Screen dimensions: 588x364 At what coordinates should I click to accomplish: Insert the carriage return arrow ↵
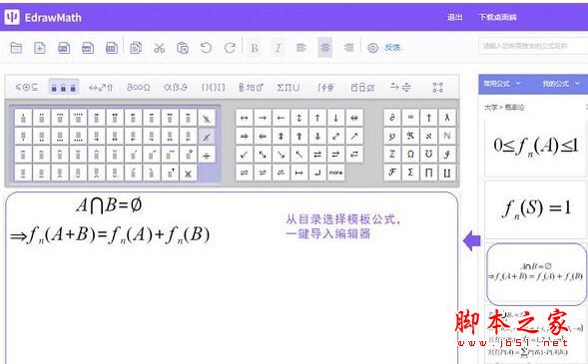pos(317,173)
